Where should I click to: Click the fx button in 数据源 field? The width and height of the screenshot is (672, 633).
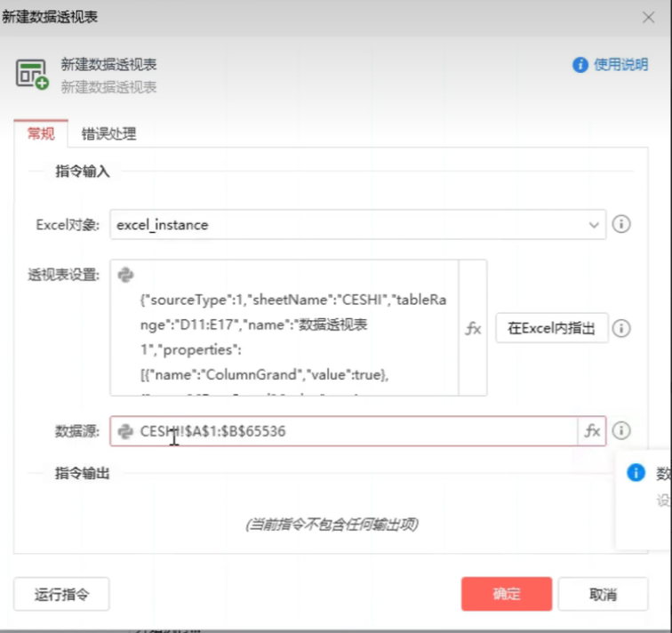point(592,430)
